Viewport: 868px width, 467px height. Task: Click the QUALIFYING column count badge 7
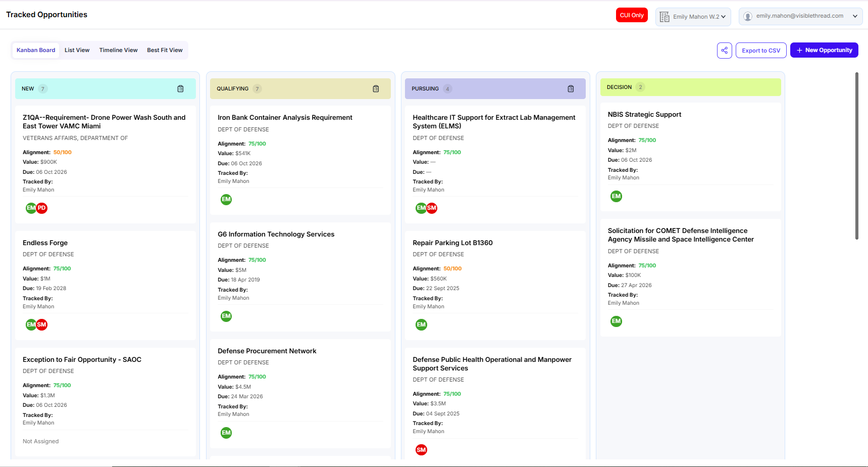[257, 89]
